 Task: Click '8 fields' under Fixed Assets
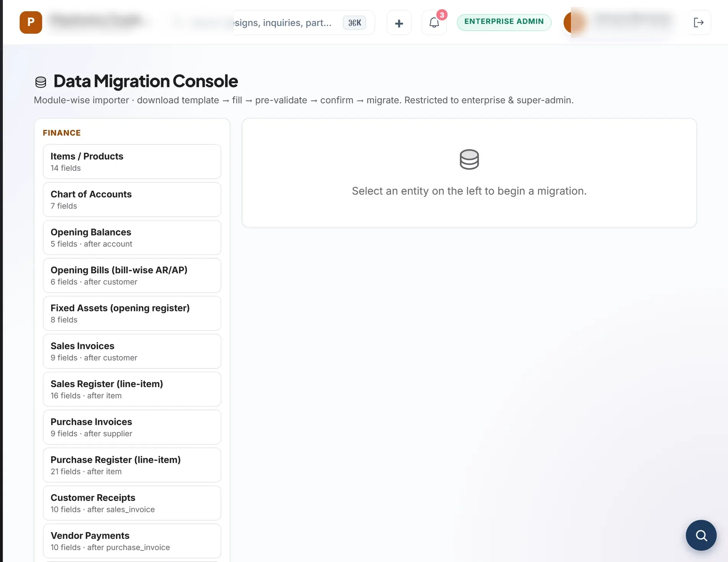click(x=64, y=320)
